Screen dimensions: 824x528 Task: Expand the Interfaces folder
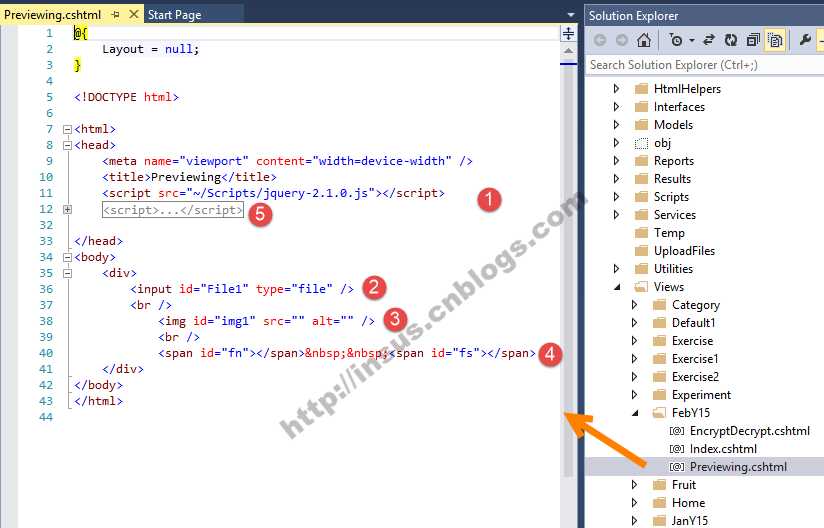point(616,107)
